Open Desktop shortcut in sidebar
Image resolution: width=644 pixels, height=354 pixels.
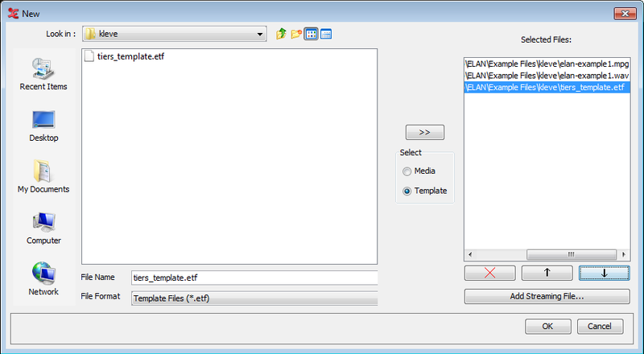point(43,126)
